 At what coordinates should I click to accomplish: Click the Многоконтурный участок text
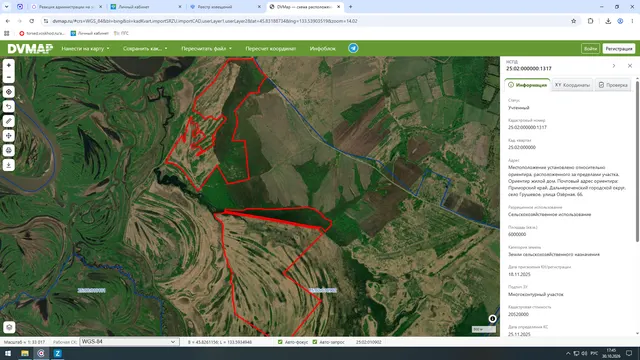pyautogui.click(x=536, y=294)
